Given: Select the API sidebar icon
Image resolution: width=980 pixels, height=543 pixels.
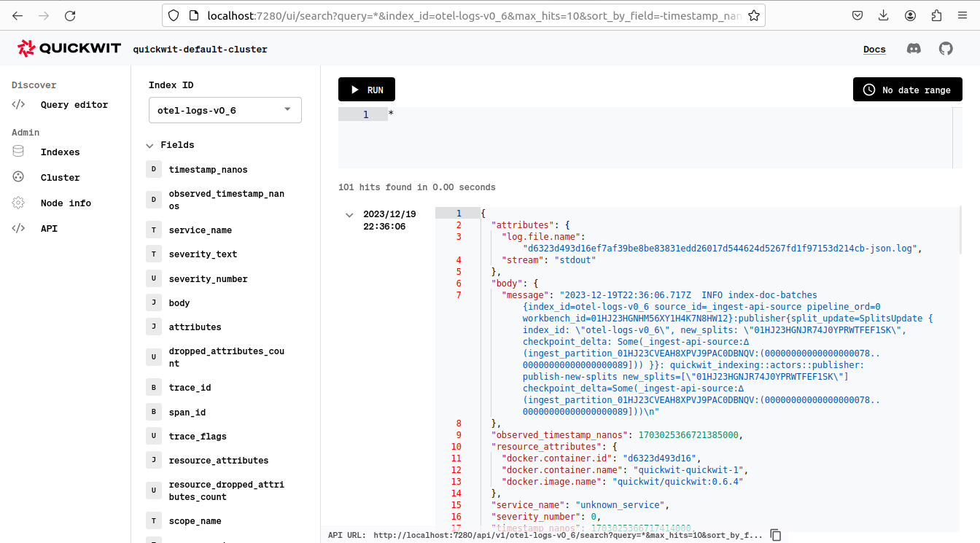Looking at the screenshot, I should tap(18, 228).
